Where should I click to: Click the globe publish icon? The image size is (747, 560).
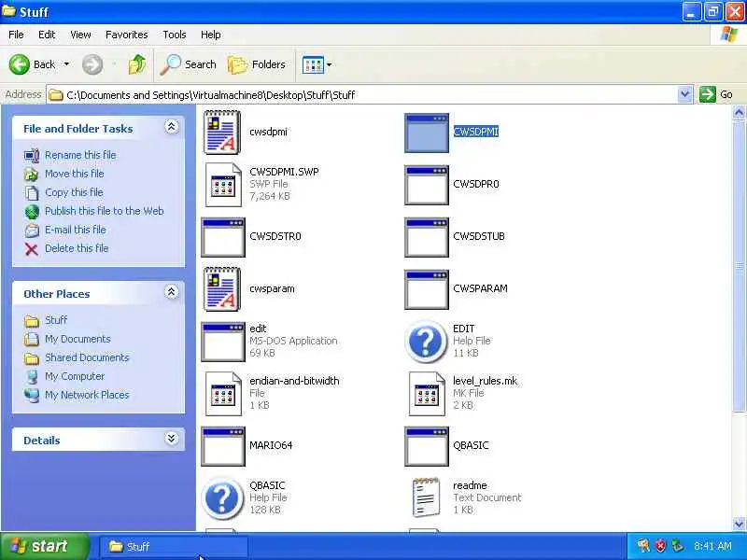[32, 212]
